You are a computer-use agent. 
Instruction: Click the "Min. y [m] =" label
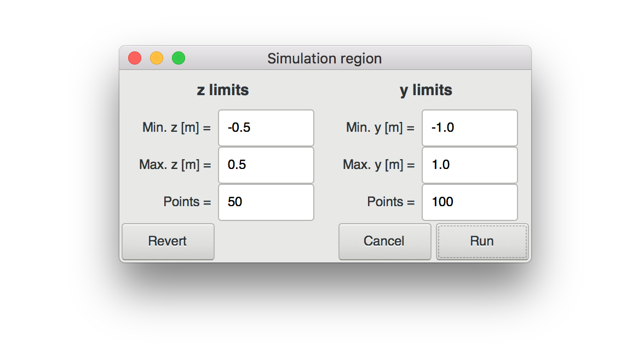(380, 128)
